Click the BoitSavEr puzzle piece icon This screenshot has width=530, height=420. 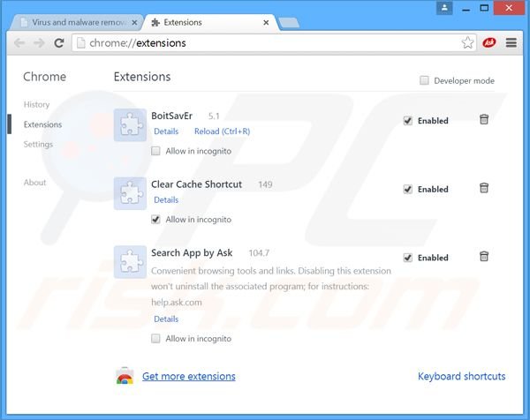130,124
